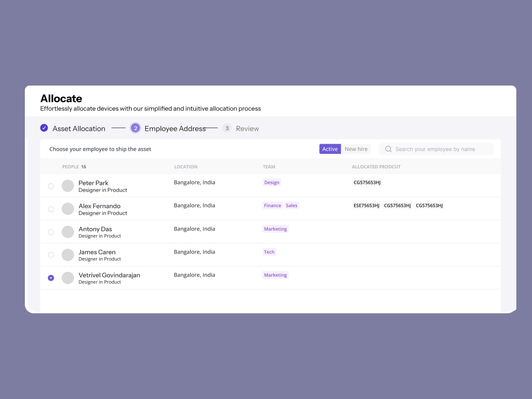Click the step 3 Review number badge
The width and height of the screenshot is (532, 399).
(x=227, y=128)
